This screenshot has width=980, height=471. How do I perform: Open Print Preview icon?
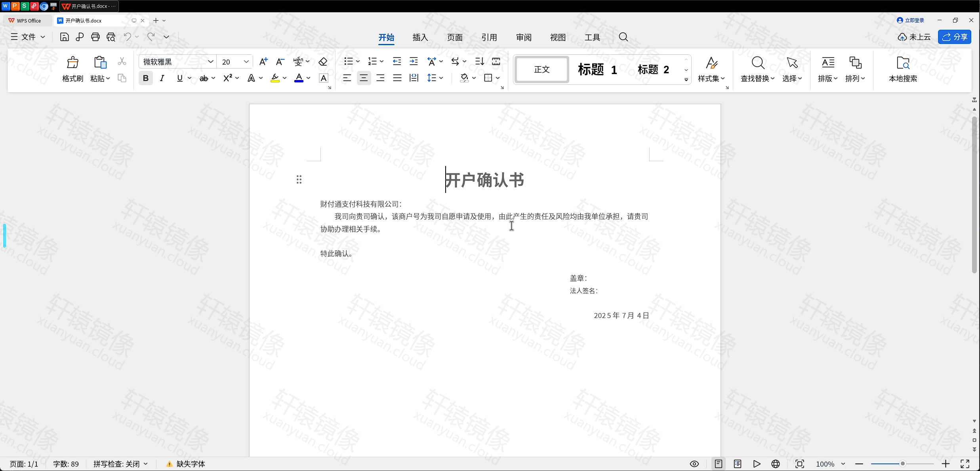click(111, 37)
